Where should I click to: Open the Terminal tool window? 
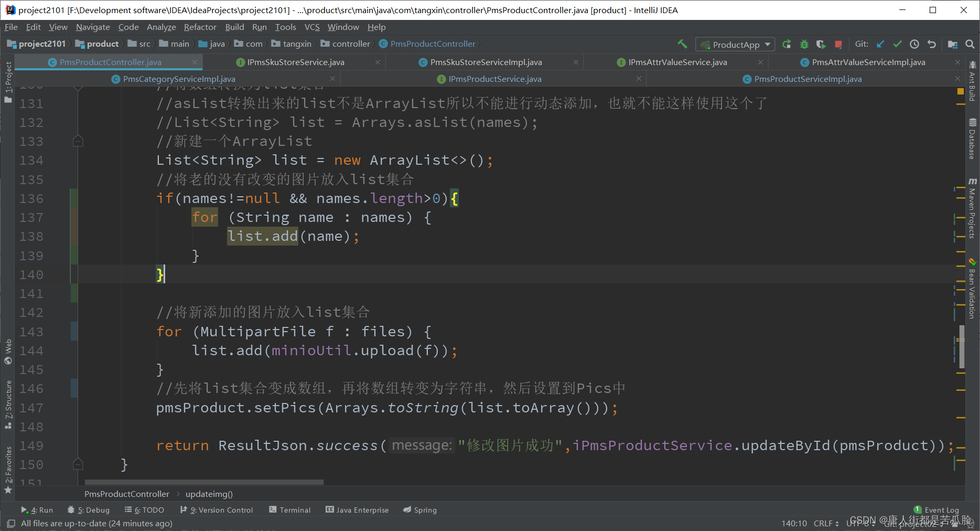289,510
